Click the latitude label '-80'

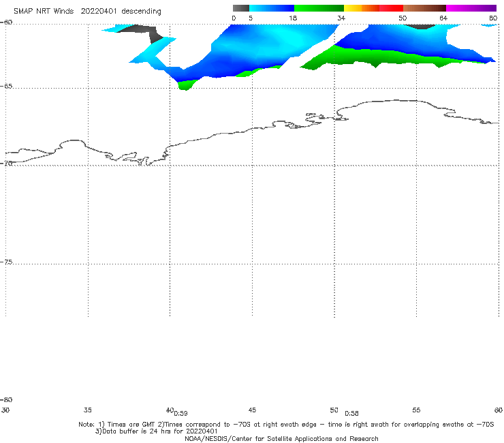pos(6,400)
